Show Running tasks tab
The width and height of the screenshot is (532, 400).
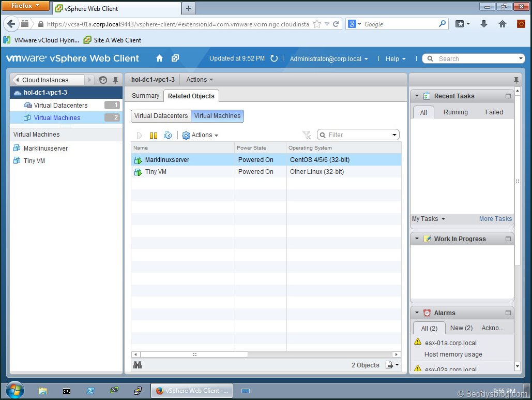click(x=455, y=112)
